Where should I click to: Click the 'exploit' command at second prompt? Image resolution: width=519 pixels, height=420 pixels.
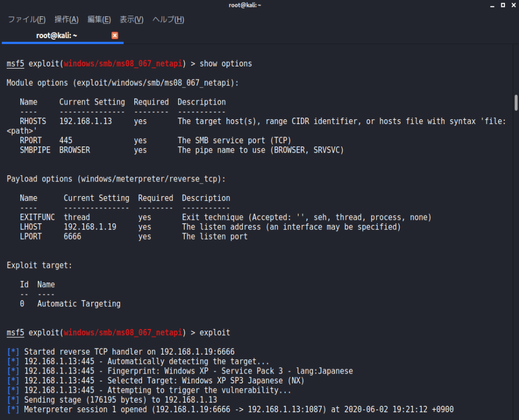coord(215,333)
